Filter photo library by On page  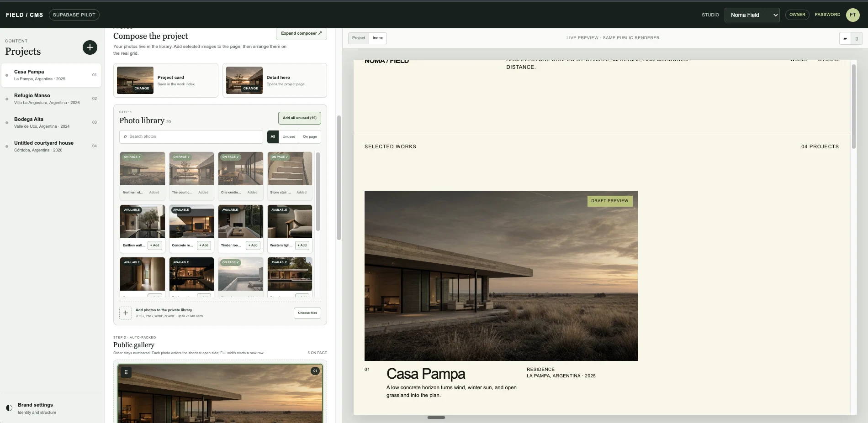pos(310,136)
